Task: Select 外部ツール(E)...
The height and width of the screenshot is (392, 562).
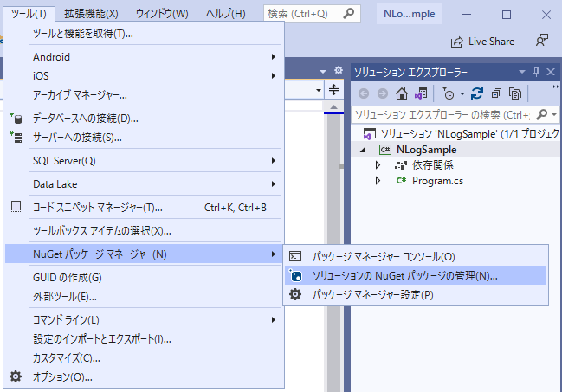Action: point(144,296)
